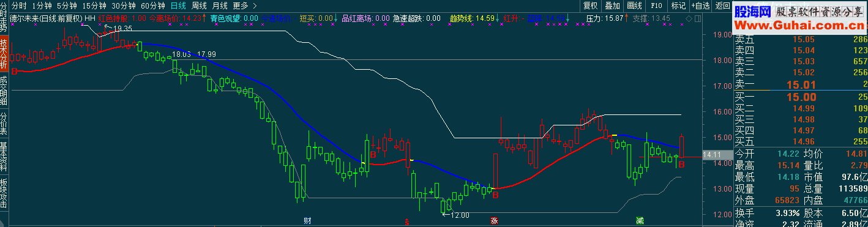The width and height of the screenshot is (868, 227).
Task: Switch to 5分钟 period
Action: 67,6
